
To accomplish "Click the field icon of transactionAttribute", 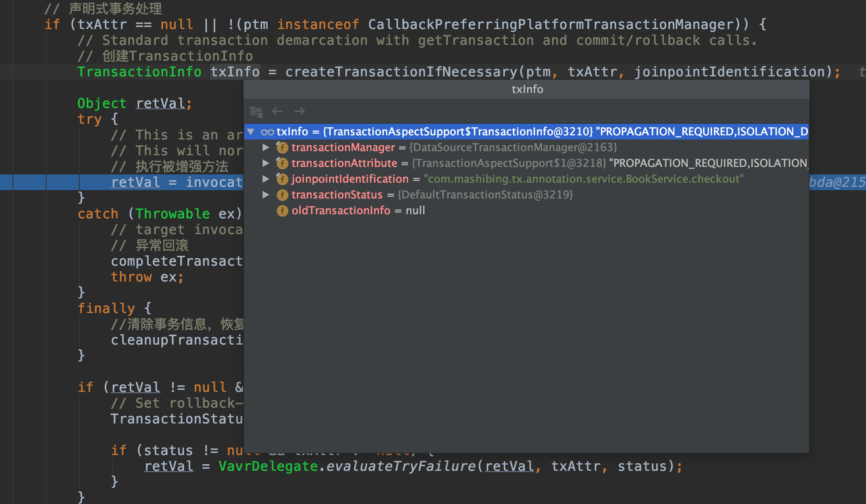I will (282, 163).
